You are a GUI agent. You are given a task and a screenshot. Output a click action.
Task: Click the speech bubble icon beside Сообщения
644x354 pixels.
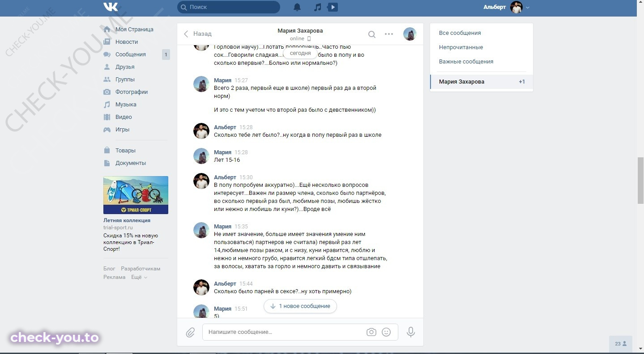click(x=107, y=54)
